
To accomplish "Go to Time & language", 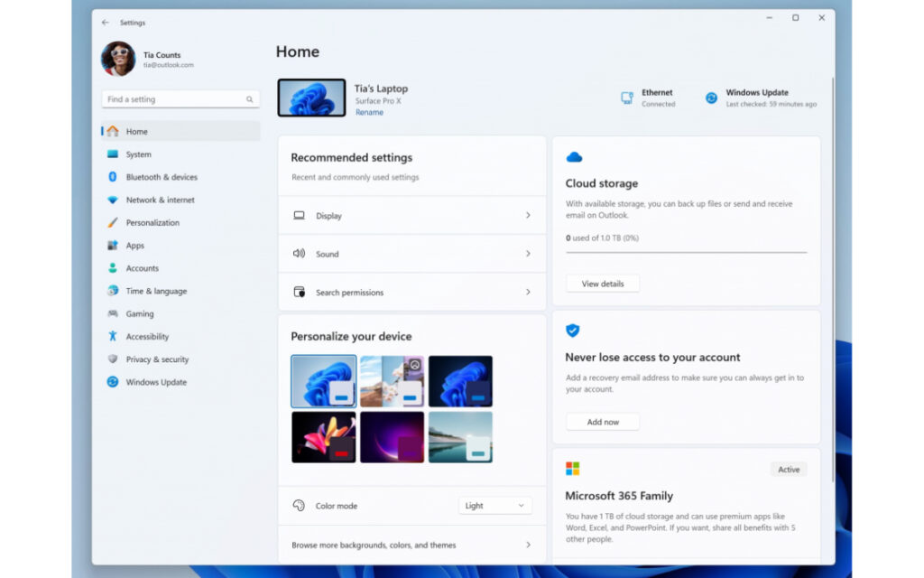I will click(180, 291).
